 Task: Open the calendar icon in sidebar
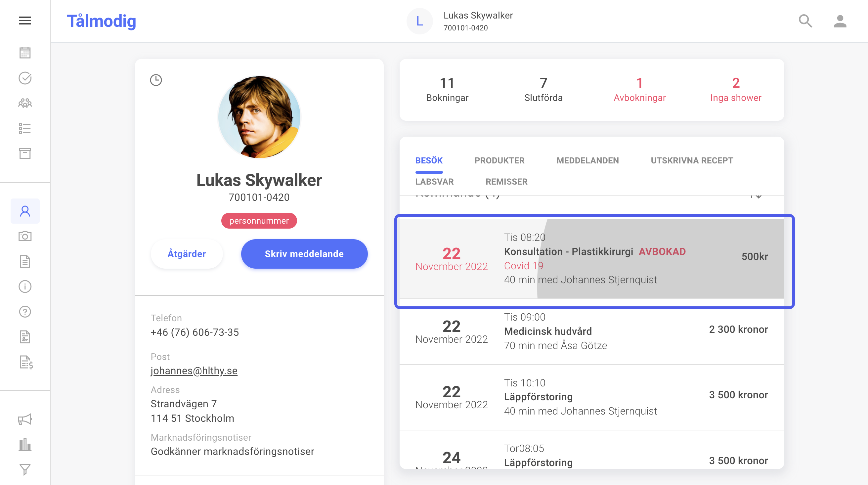[25, 53]
